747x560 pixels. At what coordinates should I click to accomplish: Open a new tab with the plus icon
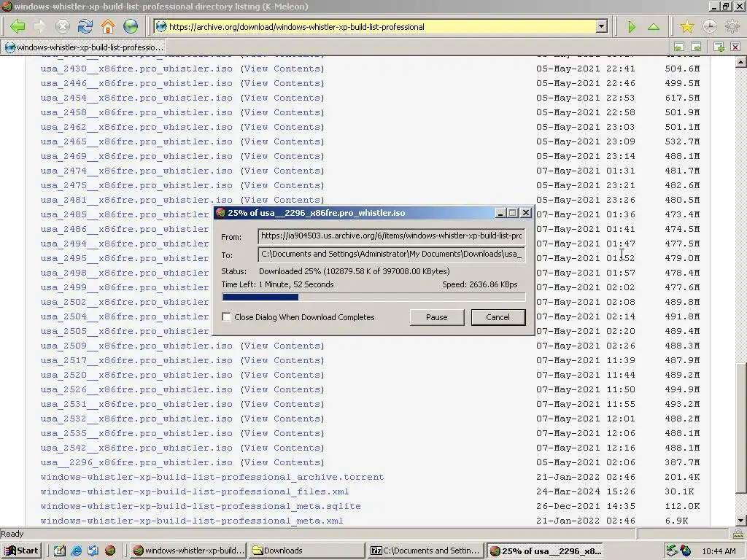(x=719, y=47)
